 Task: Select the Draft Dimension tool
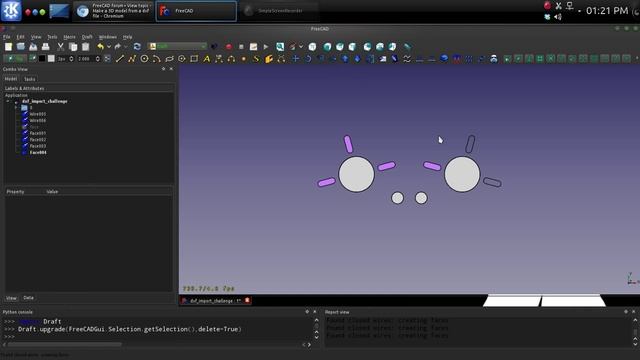[x=219, y=59]
